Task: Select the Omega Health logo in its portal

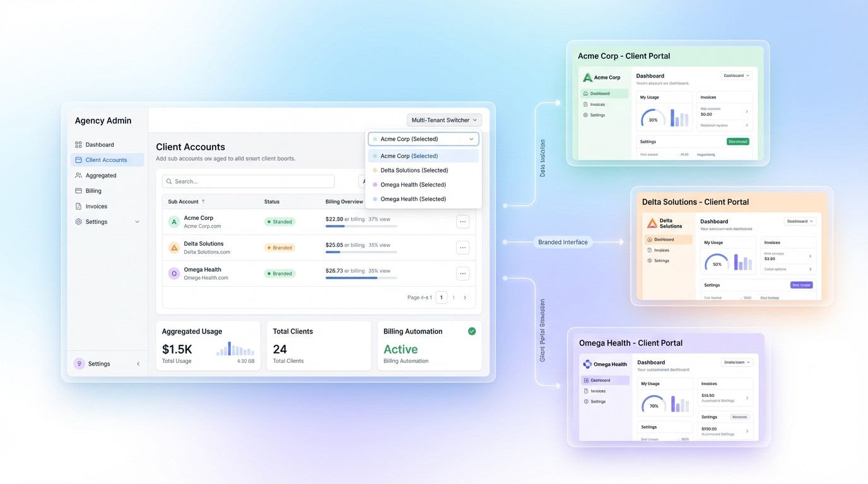Action: 588,364
